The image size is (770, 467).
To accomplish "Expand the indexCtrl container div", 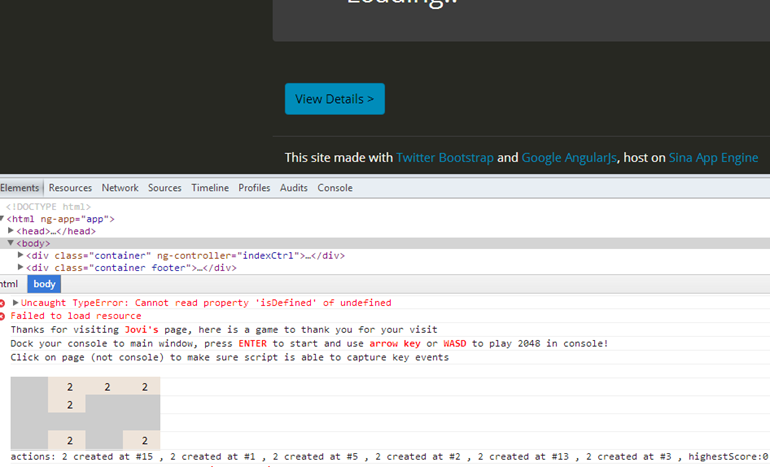I will click(x=20, y=255).
